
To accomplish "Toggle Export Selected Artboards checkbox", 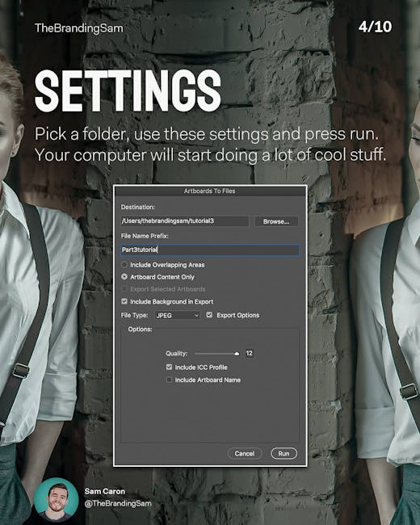I will coord(124,288).
